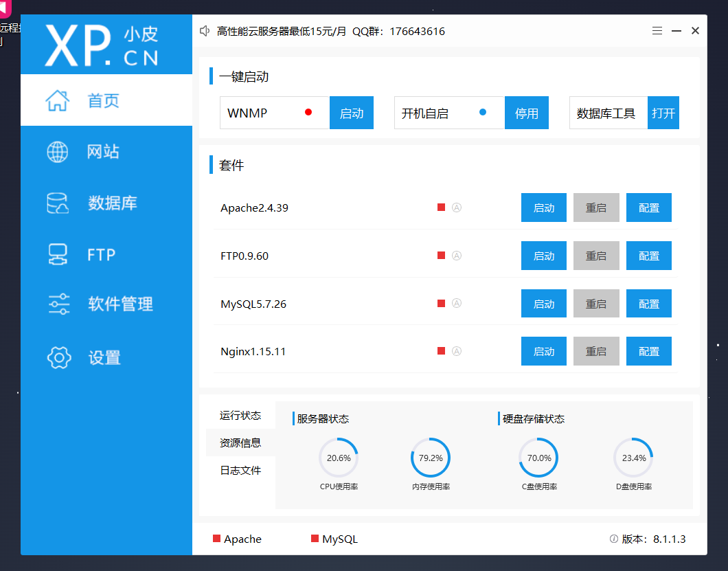Switch to the 日志文件 tab
Image resolution: width=728 pixels, height=571 pixels.
[240, 470]
